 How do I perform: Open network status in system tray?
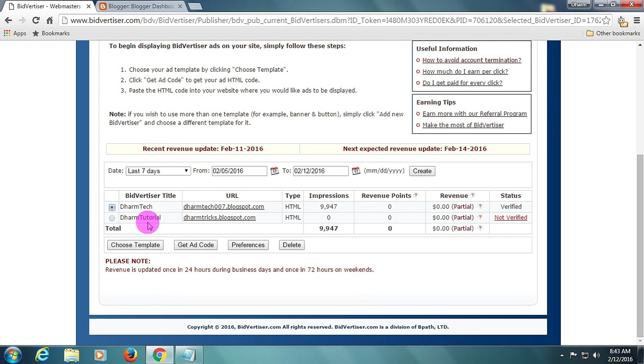pyautogui.click(x=585, y=355)
